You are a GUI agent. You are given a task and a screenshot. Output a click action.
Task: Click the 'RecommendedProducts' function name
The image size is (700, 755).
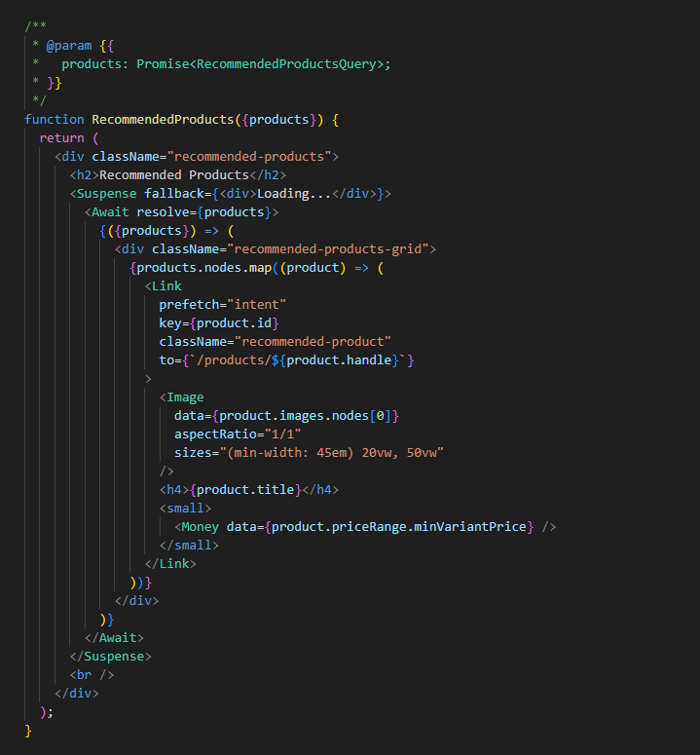[x=163, y=120]
